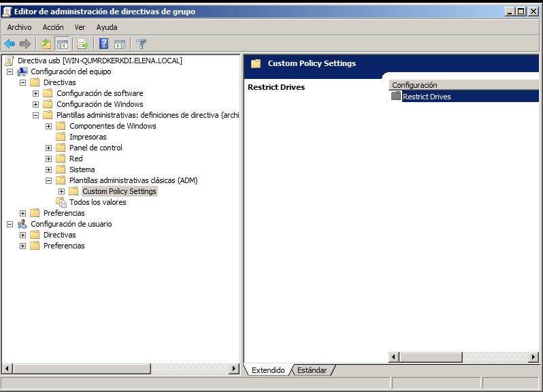Go up one level with folder icon
Image resolution: width=543 pixels, height=392 pixels.
coord(46,44)
